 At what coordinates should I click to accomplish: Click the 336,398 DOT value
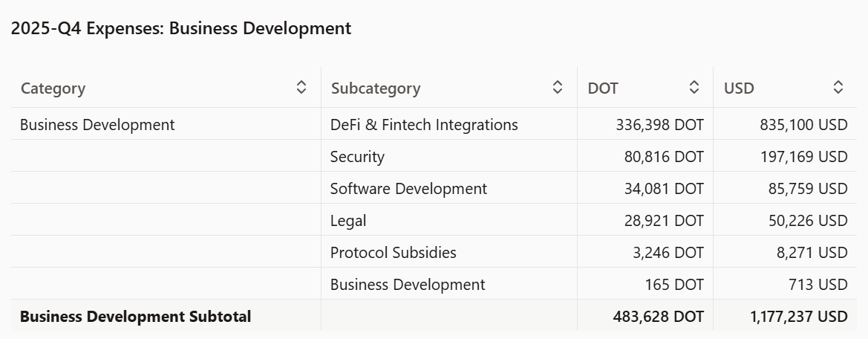(x=659, y=125)
